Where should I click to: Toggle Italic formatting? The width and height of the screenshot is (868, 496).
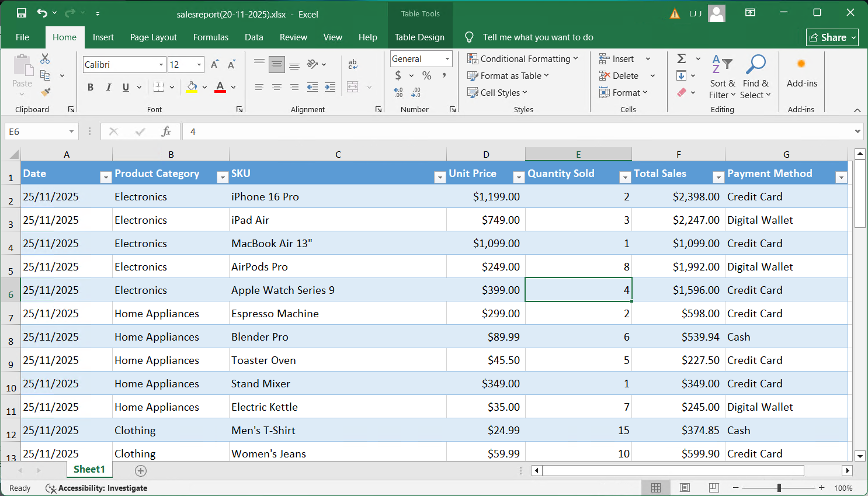pyautogui.click(x=108, y=87)
